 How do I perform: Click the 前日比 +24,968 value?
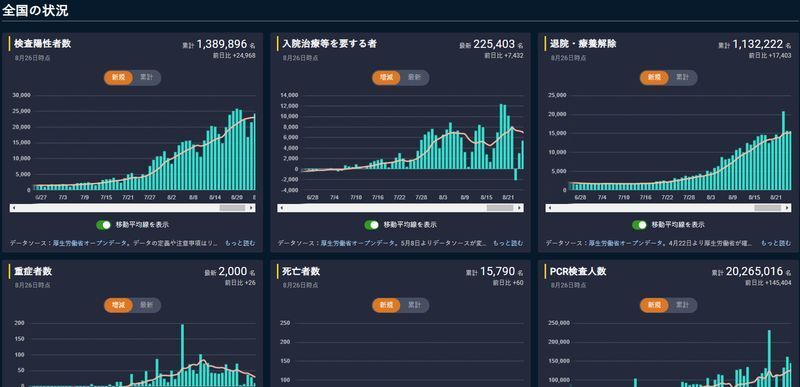click(x=234, y=56)
